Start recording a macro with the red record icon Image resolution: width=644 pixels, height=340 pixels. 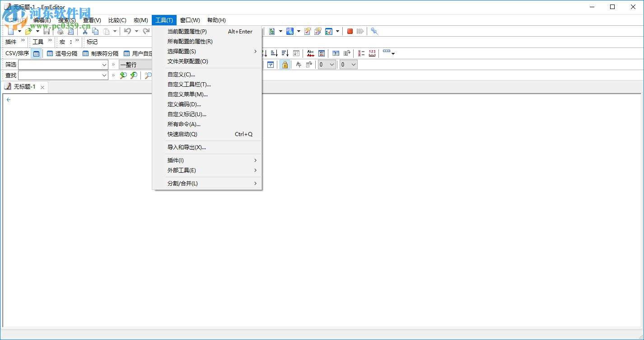[x=350, y=31]
